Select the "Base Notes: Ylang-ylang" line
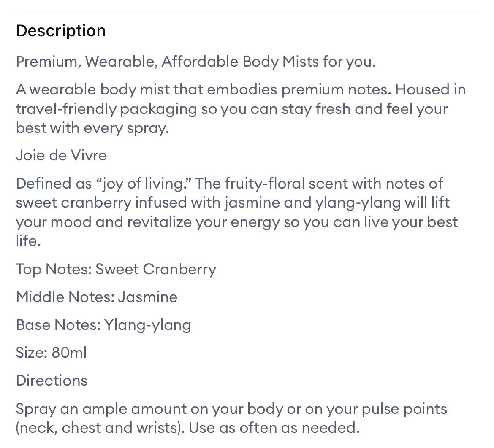The height and width of the screenshot is (448, 494). [x=103, y=325]
